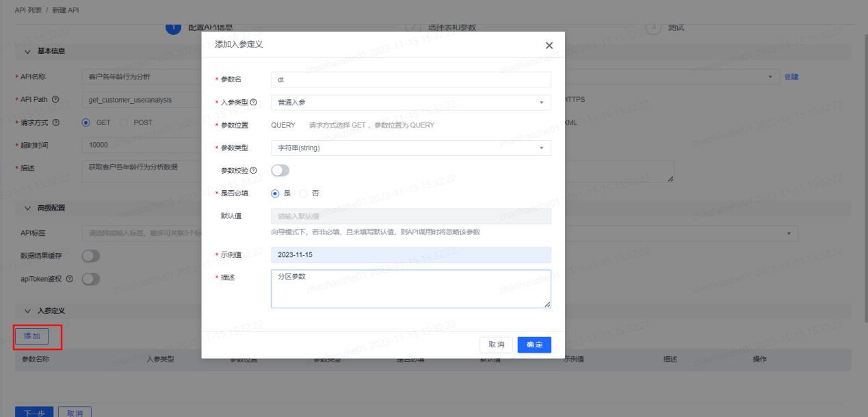Click help icon next to API Path

55,99
